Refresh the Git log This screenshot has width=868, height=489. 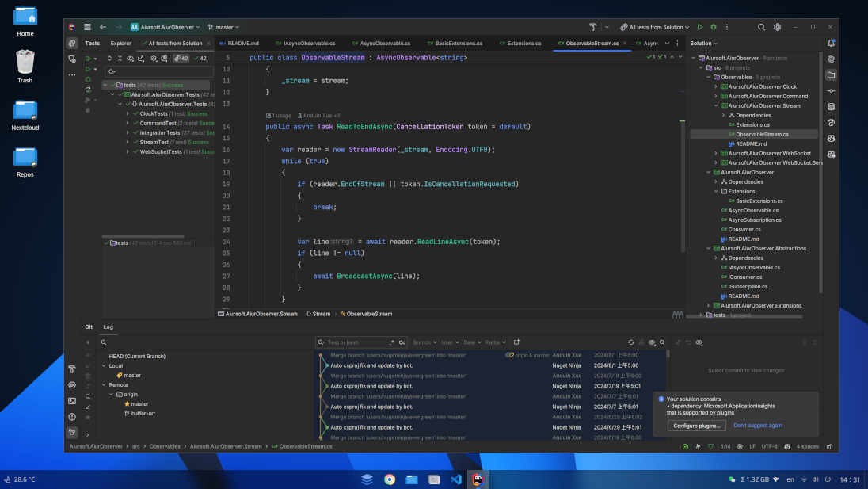(x=630, y=342)
